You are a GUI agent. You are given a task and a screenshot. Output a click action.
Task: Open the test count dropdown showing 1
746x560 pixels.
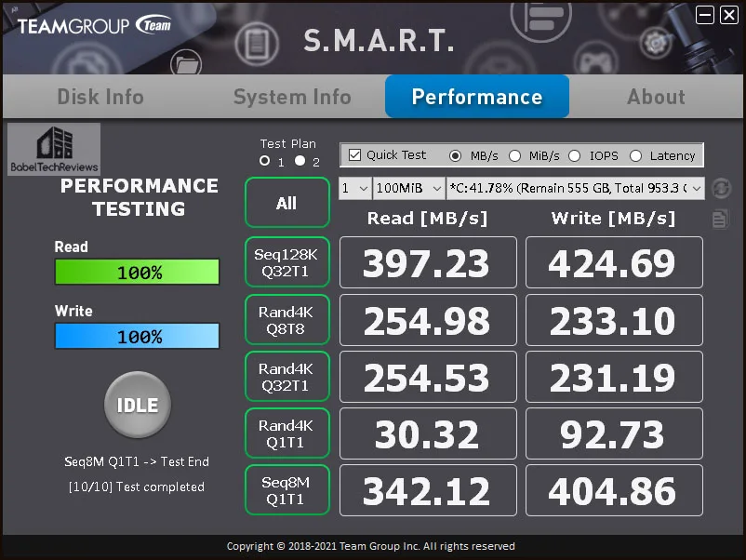[355, 189]
